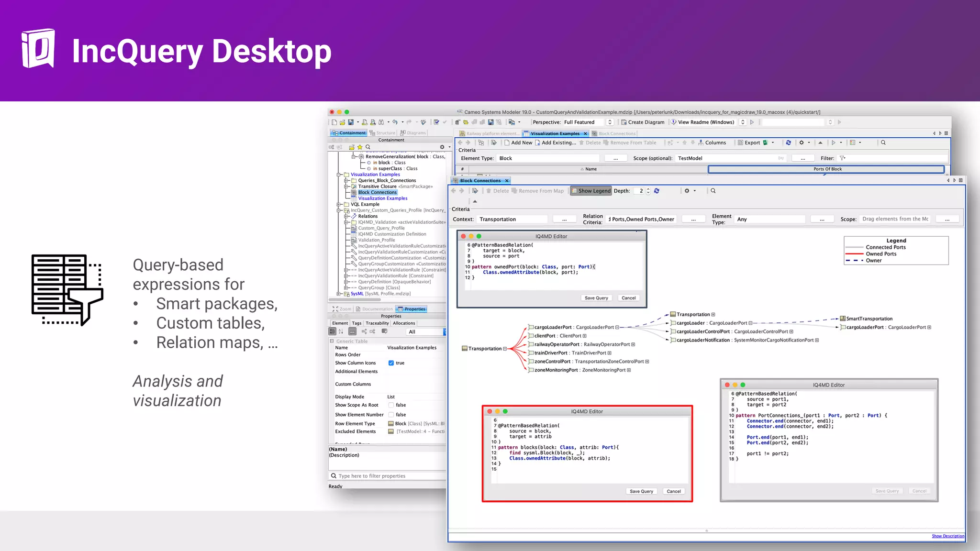Click Save Query in the red-framed IQ4MD Editor
The image size is (980, 551).
[x=641, y=491]
